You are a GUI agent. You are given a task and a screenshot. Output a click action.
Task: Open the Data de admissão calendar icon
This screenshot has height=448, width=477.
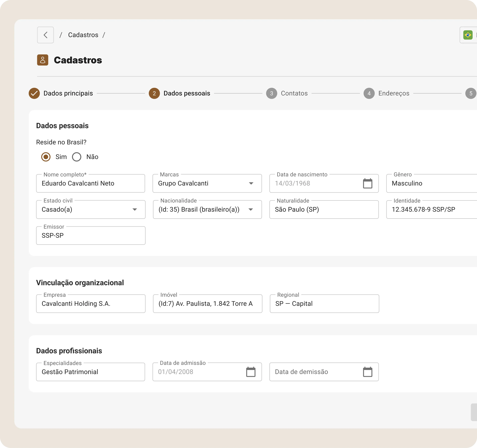pyautogui.click(x=251, y=372)
